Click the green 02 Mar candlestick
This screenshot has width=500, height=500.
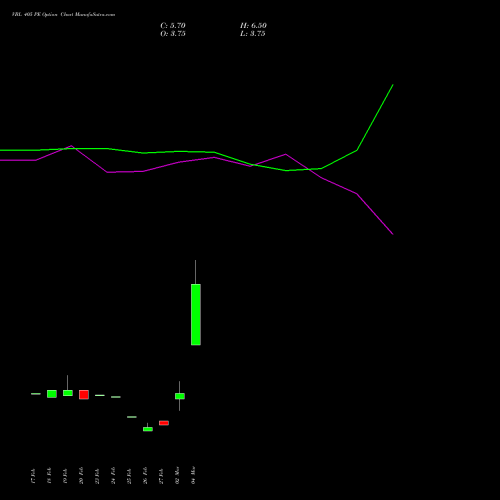pyautogui.click(x=180, y=396)
